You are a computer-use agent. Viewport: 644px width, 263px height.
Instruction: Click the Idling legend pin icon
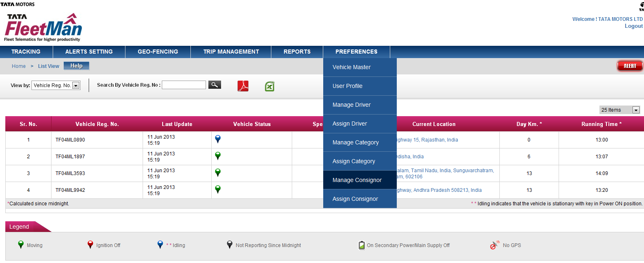[x=160, y=245]
